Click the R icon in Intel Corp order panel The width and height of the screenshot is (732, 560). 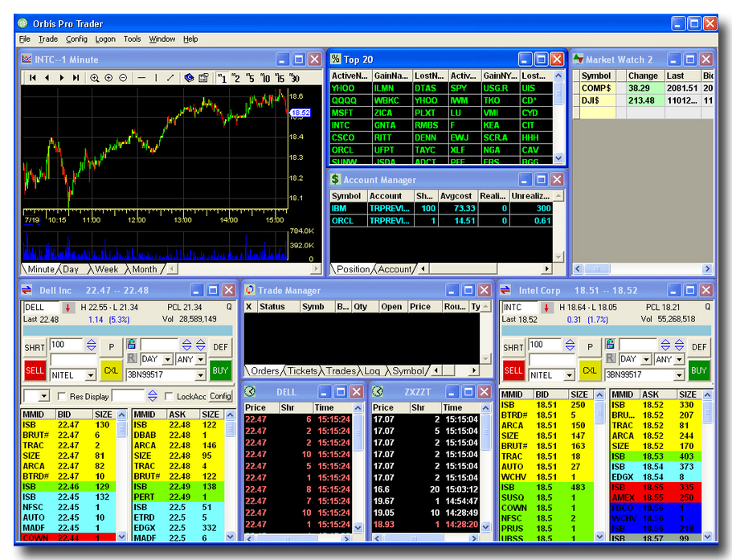610,358
